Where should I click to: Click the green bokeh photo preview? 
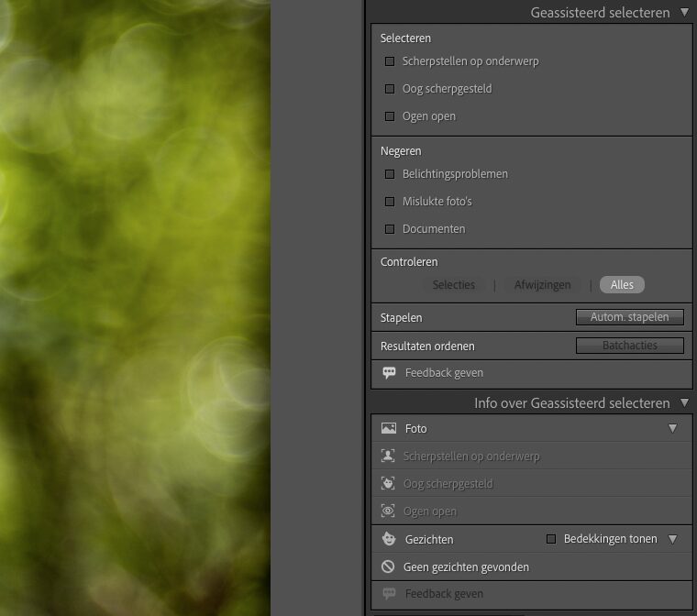pyautogui.click(x=135, y=308)
